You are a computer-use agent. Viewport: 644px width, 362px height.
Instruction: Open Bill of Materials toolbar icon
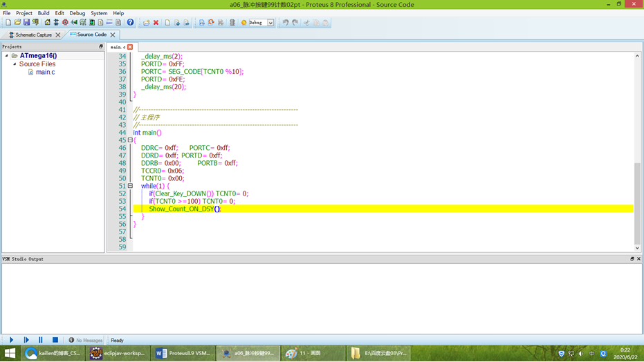pos(100,23)
